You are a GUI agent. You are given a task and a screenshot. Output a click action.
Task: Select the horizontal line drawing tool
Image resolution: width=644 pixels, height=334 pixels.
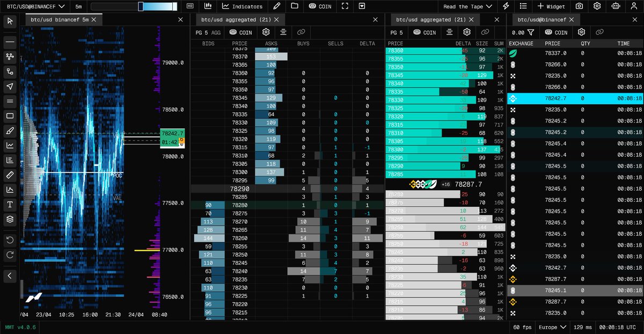pyautogui.click(x=10, y=41)
